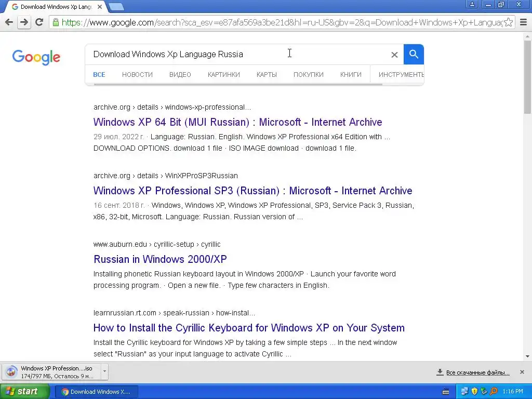Switch to the КАРТИНКИ tab
532x399 pixels.
tap(224, 75)
